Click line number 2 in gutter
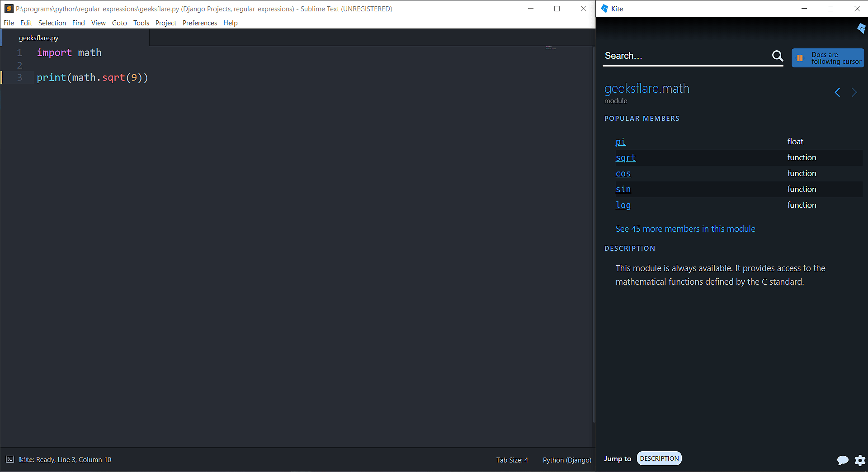Screen dimensions: 868x472 19,65
